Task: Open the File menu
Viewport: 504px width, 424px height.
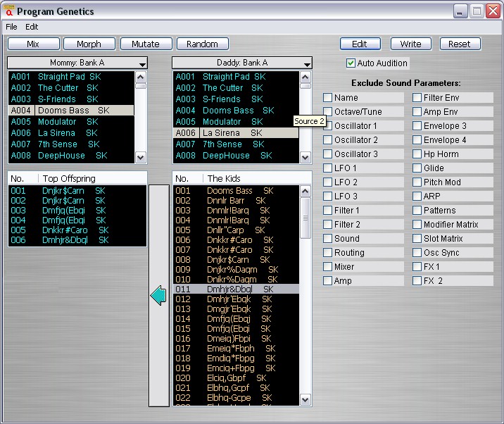Action: [x=11, y=27]
